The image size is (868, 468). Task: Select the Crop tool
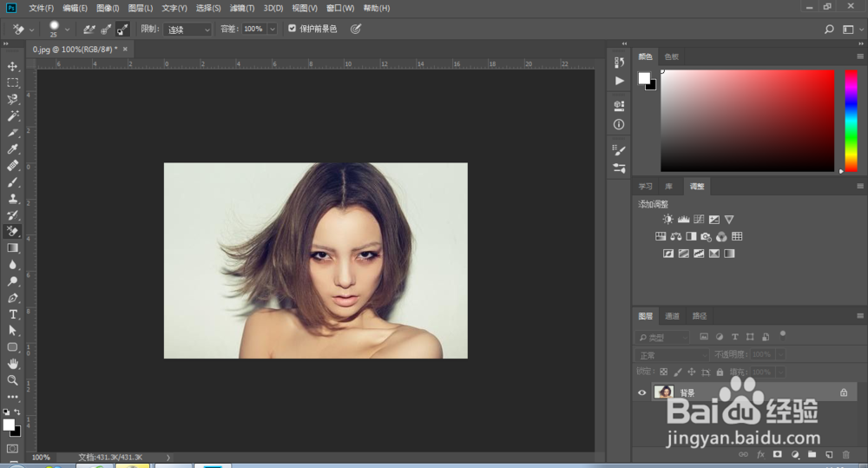click(x=13, y=132)
